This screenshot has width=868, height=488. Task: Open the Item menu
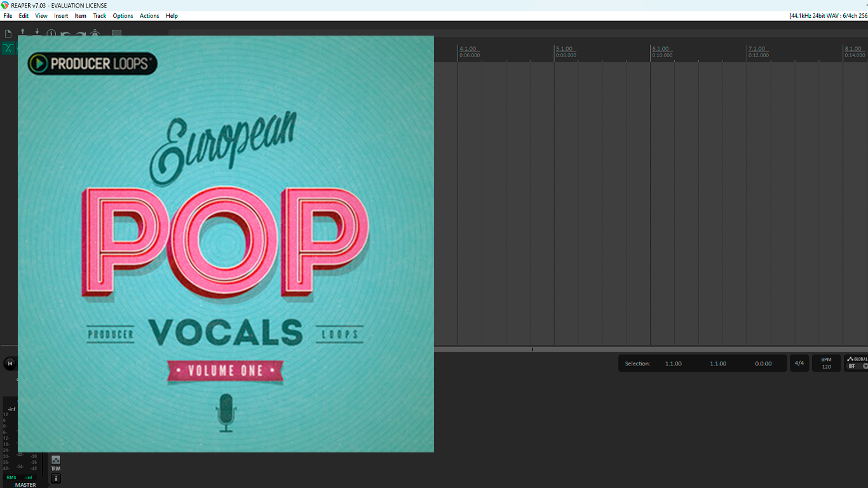tap(81, 16)
